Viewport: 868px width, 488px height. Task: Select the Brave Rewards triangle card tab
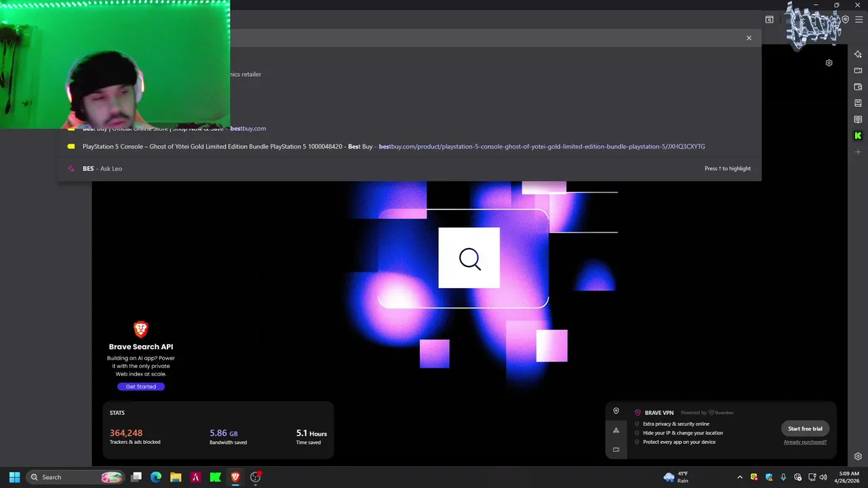pyautogui.click(x=616, y=430)
